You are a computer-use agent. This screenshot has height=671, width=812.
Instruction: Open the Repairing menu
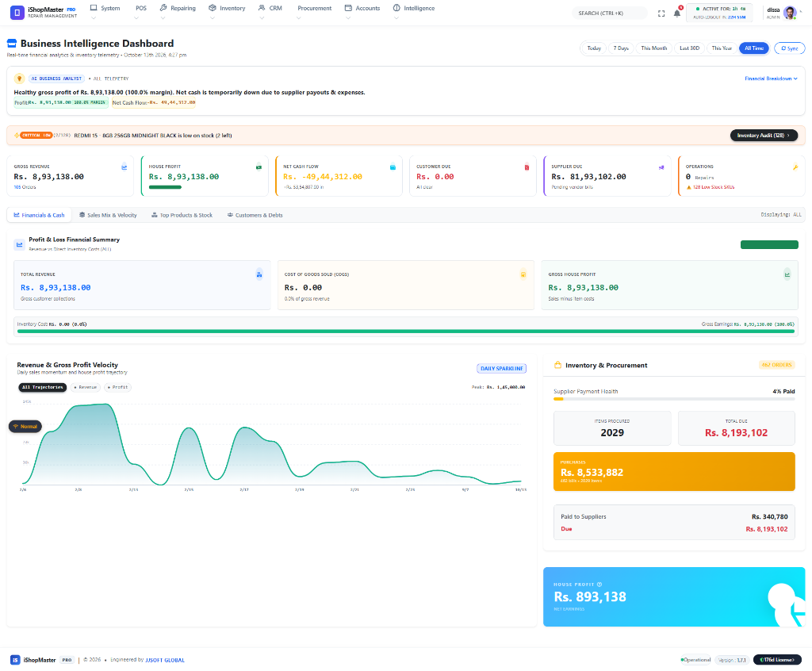pyautogui.click(x=178, y=8)
